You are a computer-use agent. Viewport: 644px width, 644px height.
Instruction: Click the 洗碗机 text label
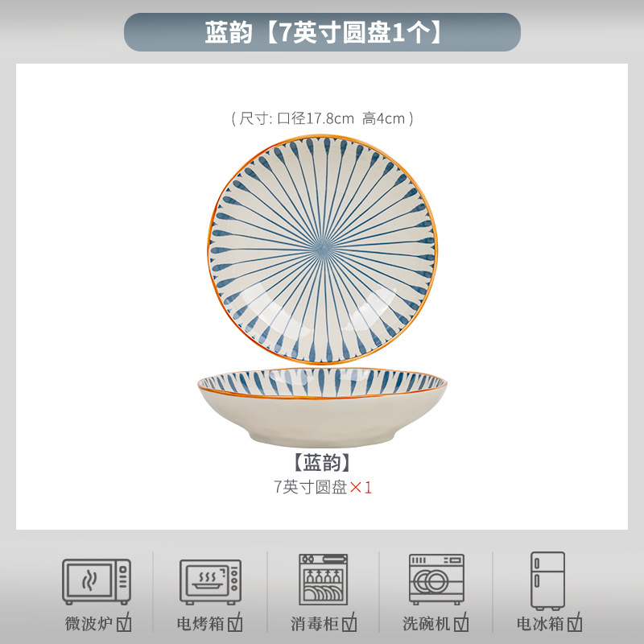coord(427,623)
